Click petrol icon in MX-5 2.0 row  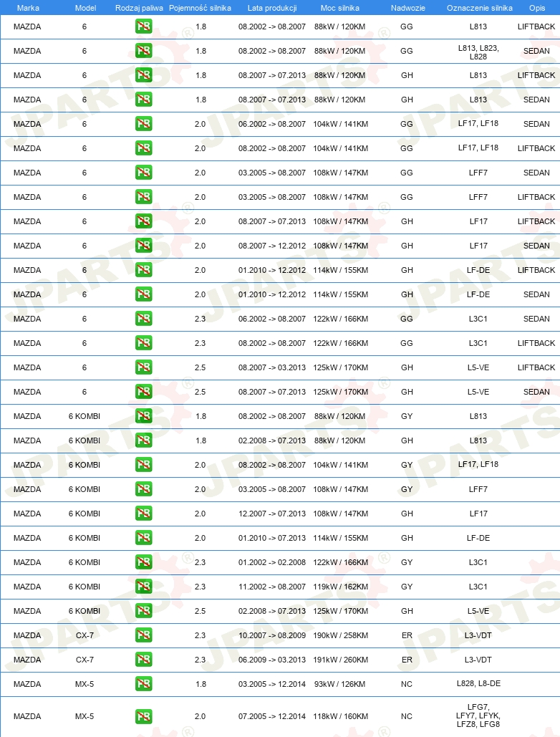[143, 716]
